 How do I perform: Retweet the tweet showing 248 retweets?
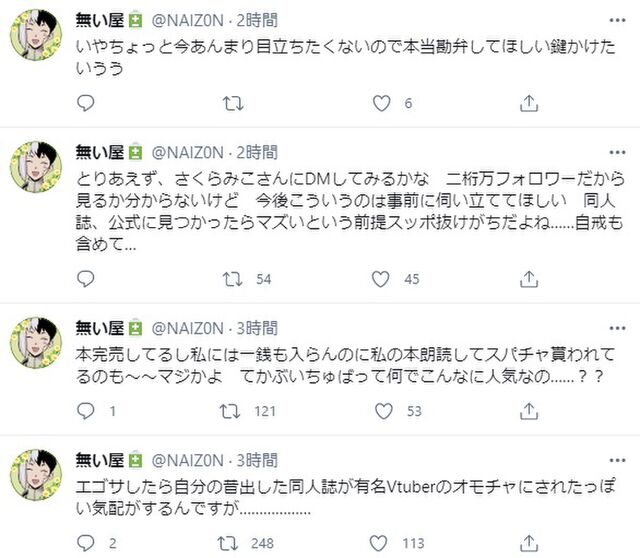tap(232, 543)
